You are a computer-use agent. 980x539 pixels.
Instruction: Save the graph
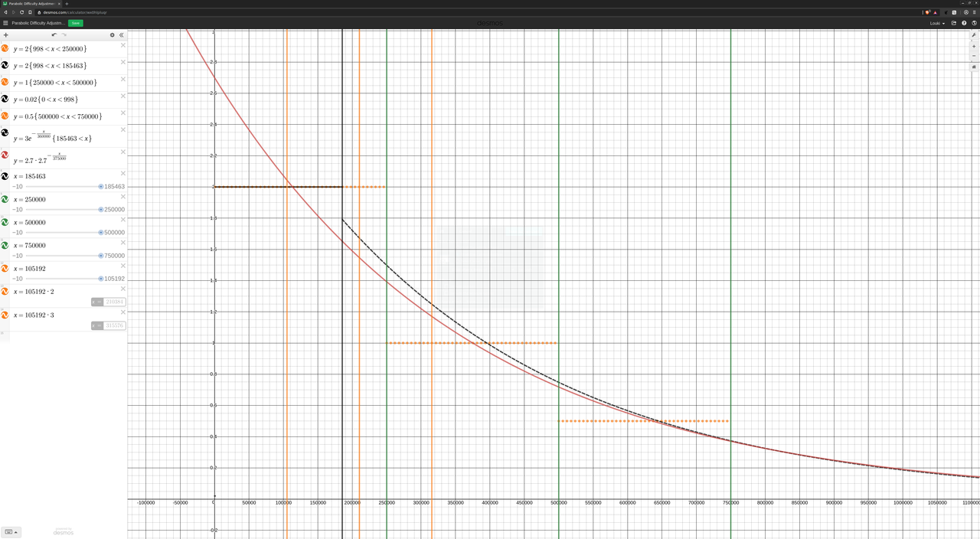pyautogui.click(x=75, y=23)
